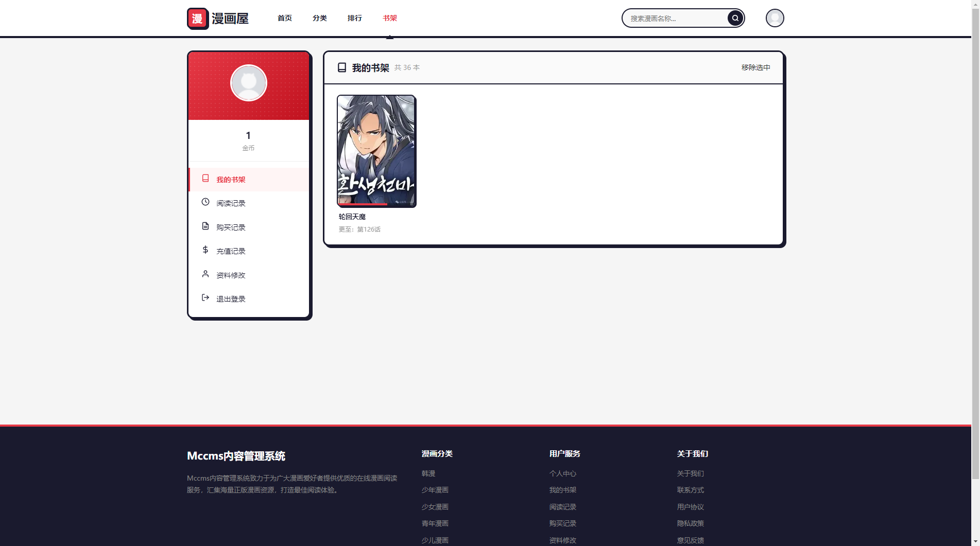Viewport: 980px width, 546px height.
Task: Click the person icon beside 资料修改
Action: pyautogui.click(x=205, y=274)
